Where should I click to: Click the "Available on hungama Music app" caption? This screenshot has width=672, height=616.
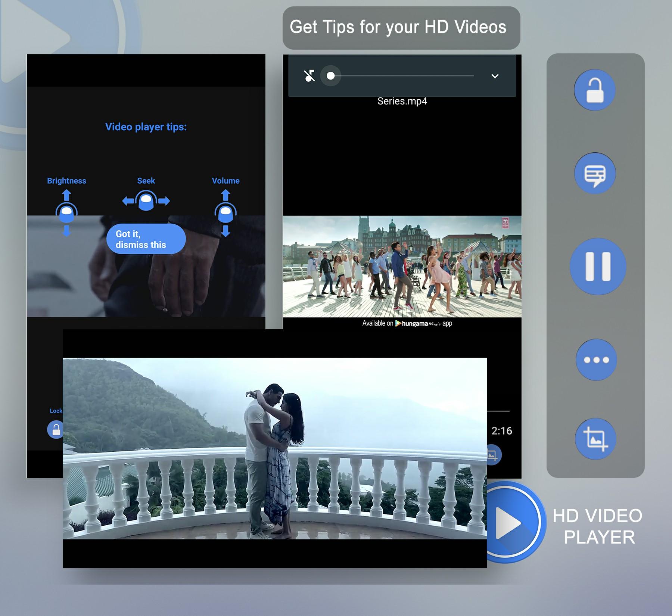(x=407, y=323)
